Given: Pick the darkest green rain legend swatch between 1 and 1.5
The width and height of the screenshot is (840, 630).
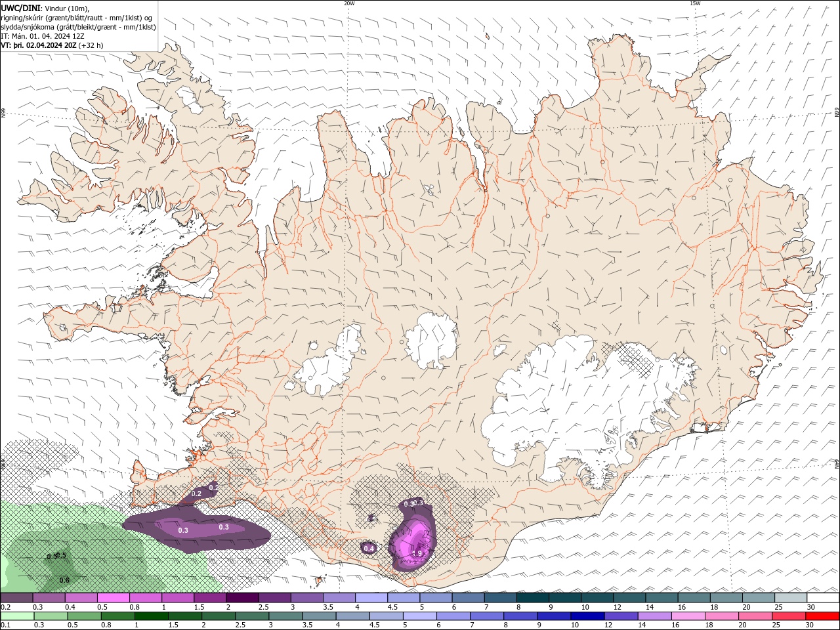Looking at the screenshot, I should coord(151,616).
